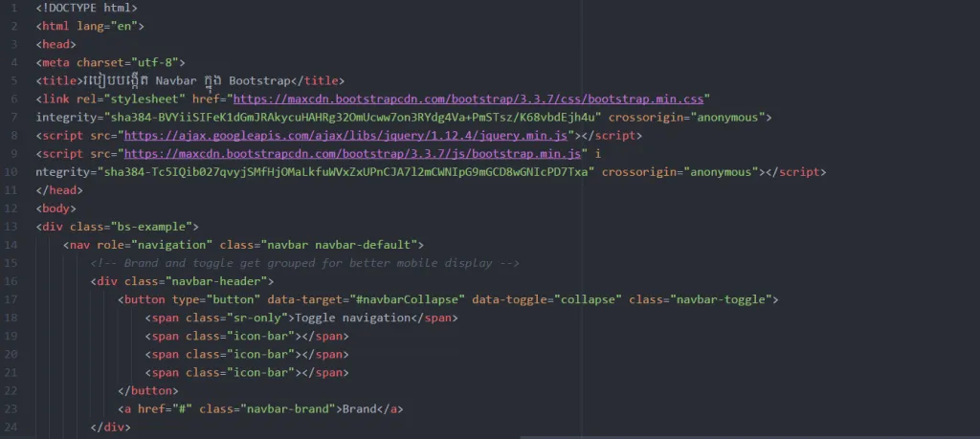Click line number 10 in the gutter
980x439 pixels.
point(11,172)
